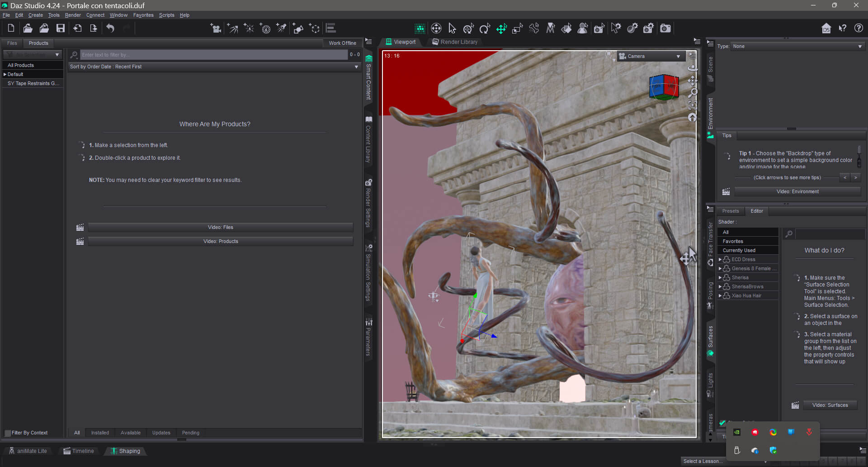
Task: Open the Windows Security shield tray icon
Action: pyautogui.click(x=773, y=450)
